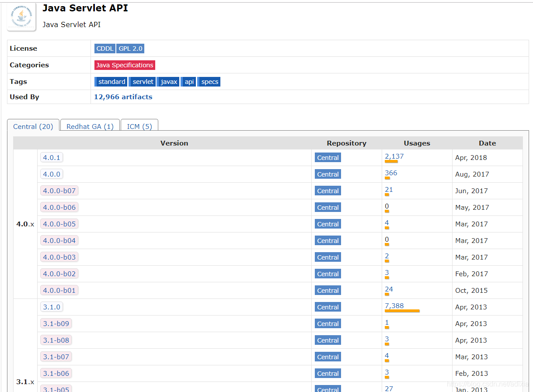The width and height of the screenshot is (533, 392).
Task: Open version 4.0.0-b05
Action: [59, 224]
